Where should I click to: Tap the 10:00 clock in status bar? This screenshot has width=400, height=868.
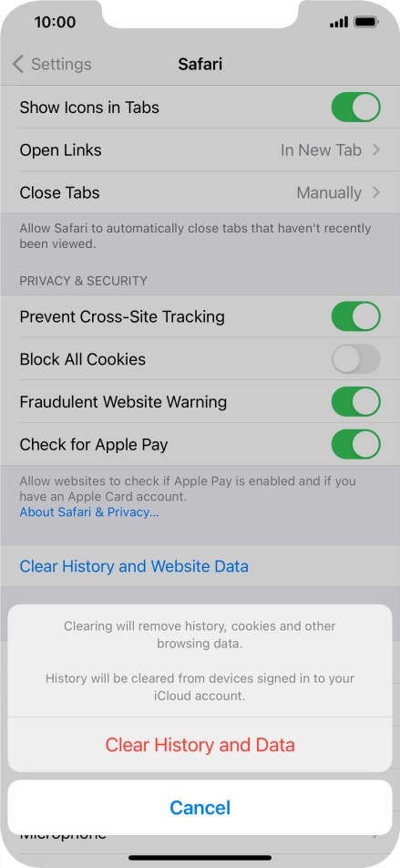click(x=55, y=22)
